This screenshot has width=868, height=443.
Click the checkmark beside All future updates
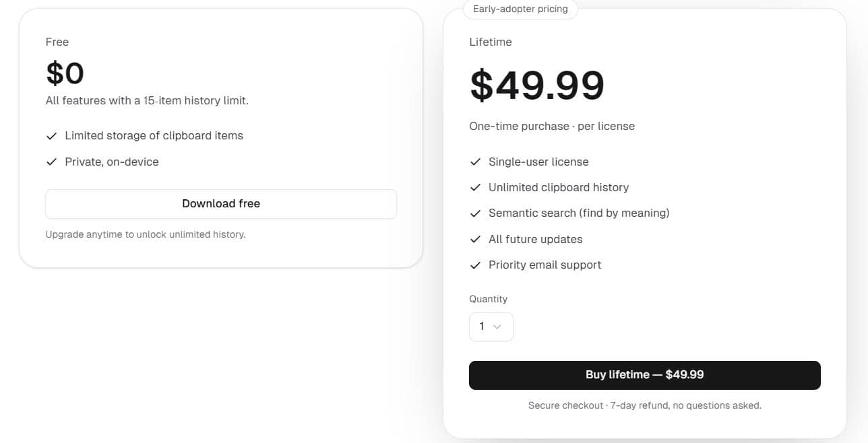click(475, 239)
